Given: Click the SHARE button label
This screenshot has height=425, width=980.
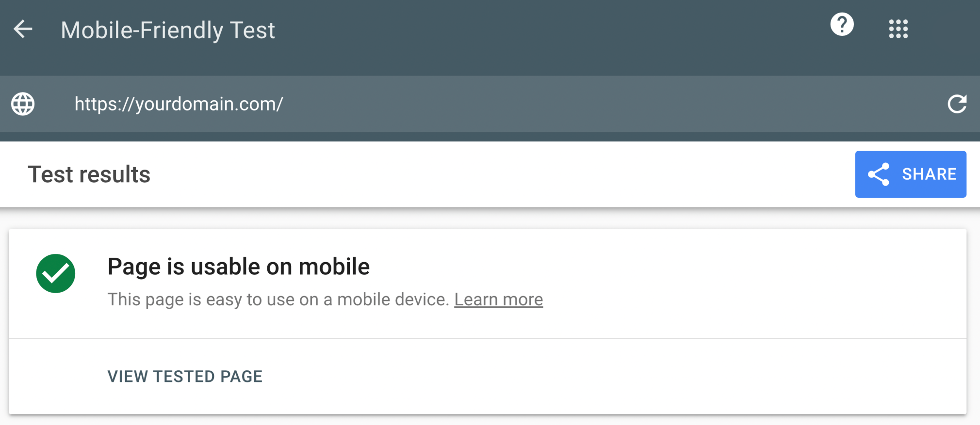Looking at the screenshot, I should (929, 174).
